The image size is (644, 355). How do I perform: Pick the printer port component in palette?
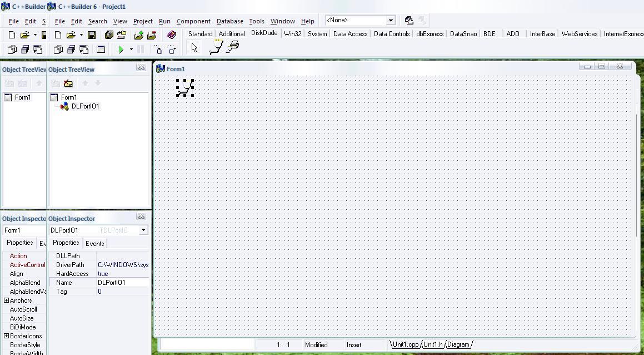pyautogui.click(x=233, y=47)
